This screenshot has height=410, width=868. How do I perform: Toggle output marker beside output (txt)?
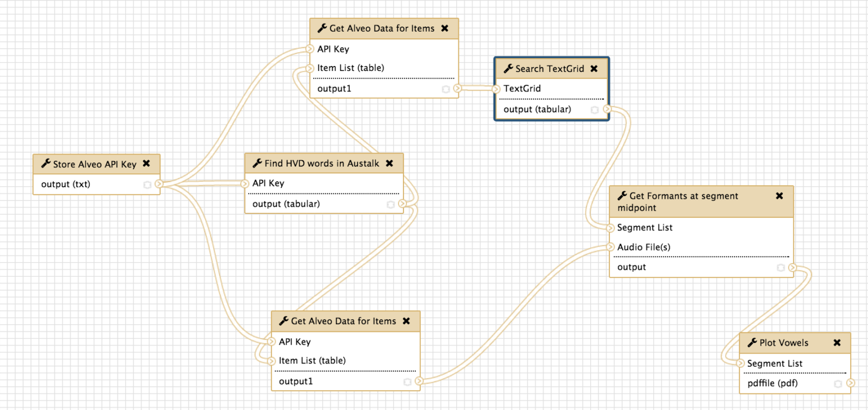pyautogui.click(x=147, y=184)
